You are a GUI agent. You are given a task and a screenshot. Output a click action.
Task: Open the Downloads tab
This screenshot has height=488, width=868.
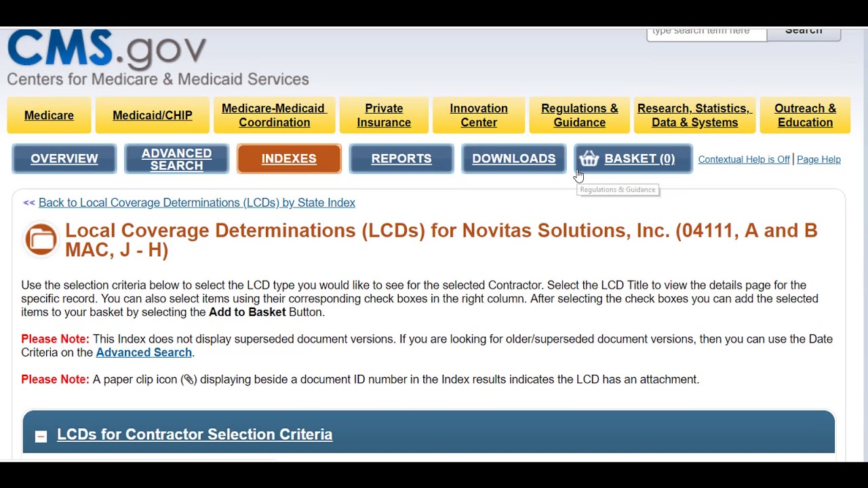pyautogui.click(x=513, y=159)
